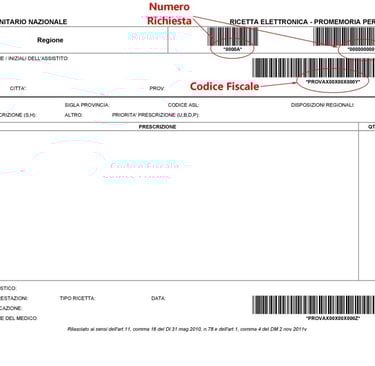Screen dimensions: 375x366
Task: Select the "*PROVAX00X00X000Z*" code text
Action: pos(333,318)
